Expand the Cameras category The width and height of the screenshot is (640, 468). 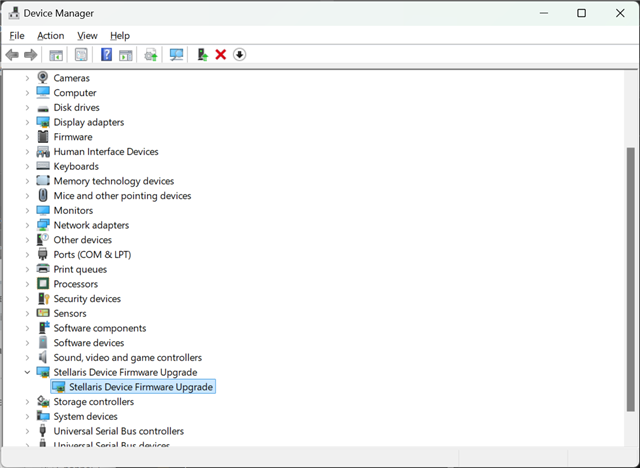(x=27, y=78)
